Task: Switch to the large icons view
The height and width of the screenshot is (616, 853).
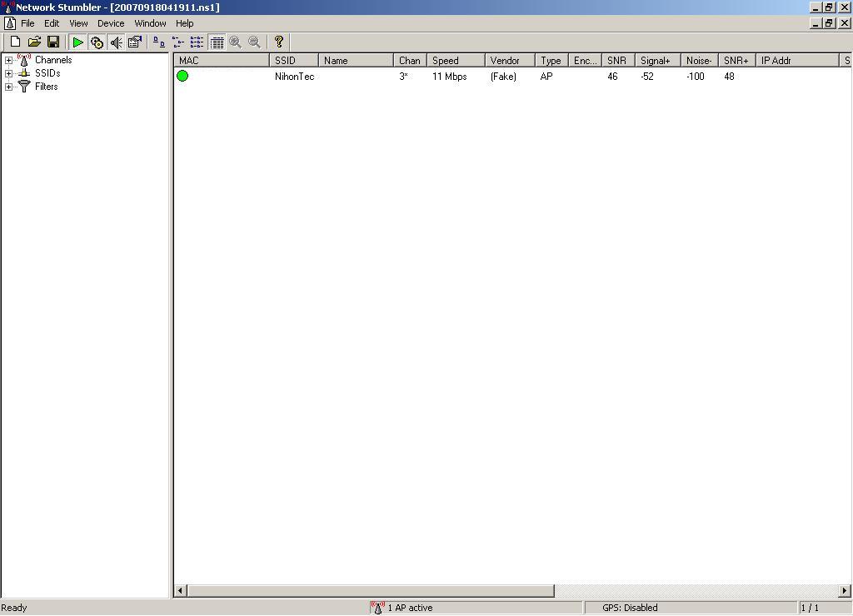Action: click(159, 42)
